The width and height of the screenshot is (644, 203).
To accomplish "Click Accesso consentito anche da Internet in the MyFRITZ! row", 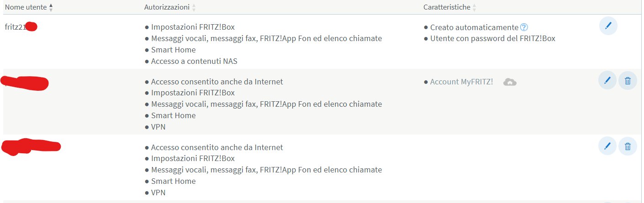I will click(x=217, y=82).
